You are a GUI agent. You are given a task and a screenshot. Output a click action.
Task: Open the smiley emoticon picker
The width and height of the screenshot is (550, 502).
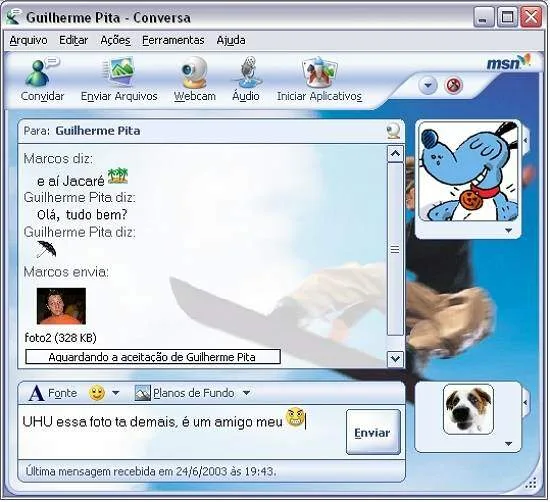97,393
